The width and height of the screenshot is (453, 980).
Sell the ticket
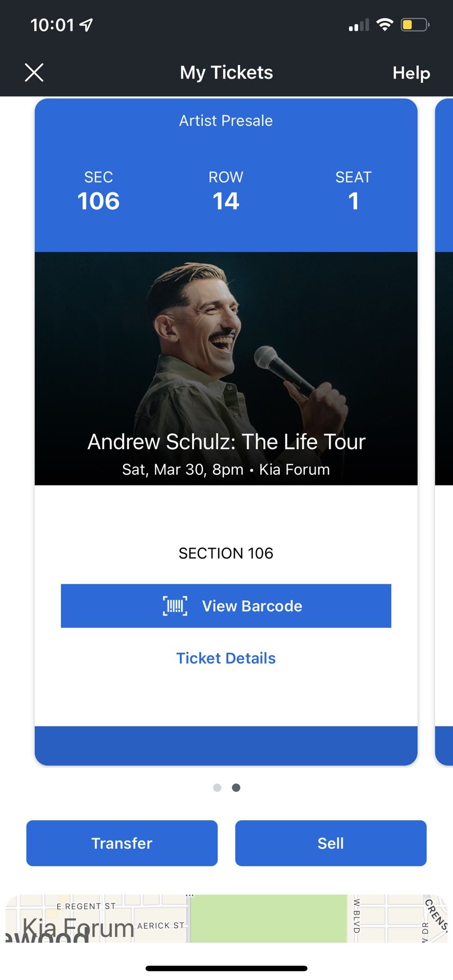point(330,843)
